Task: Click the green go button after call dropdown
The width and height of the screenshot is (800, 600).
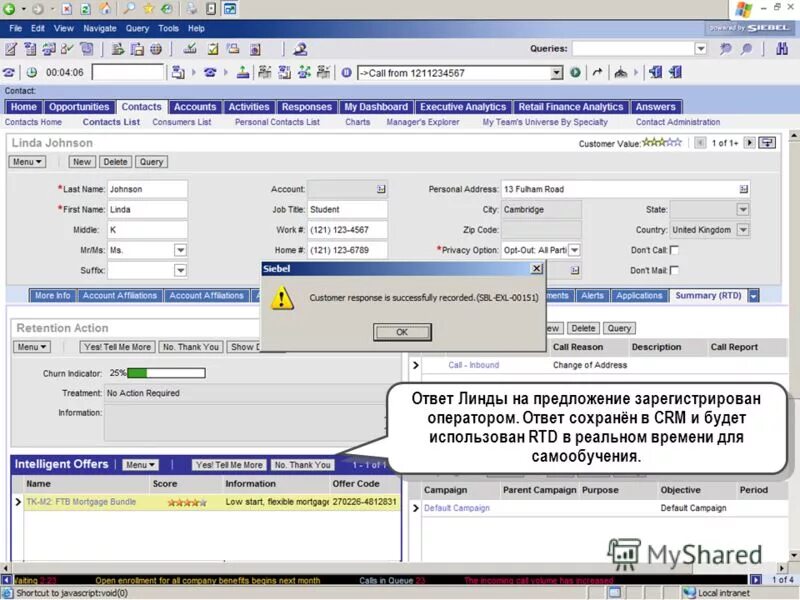Action: point(575,72)
